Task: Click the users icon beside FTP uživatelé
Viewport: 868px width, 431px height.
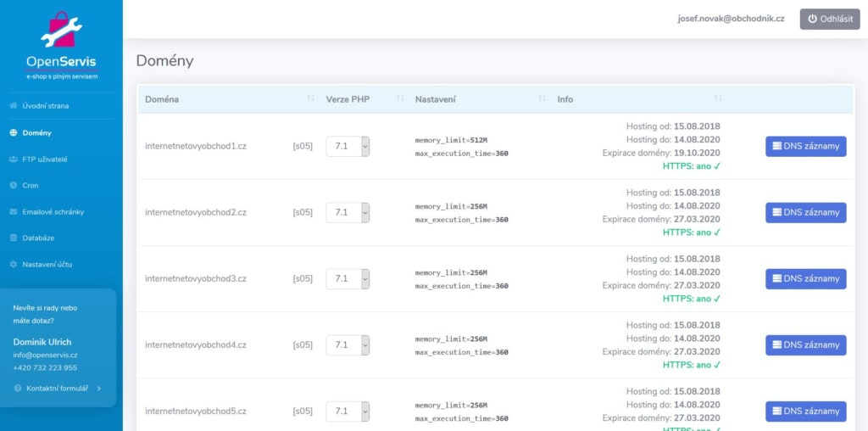Action: pyautogui.click(x=13, y=159)
